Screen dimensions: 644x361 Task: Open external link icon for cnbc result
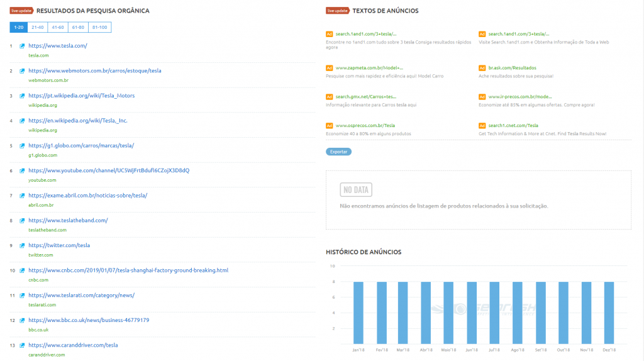pos(22,270)
